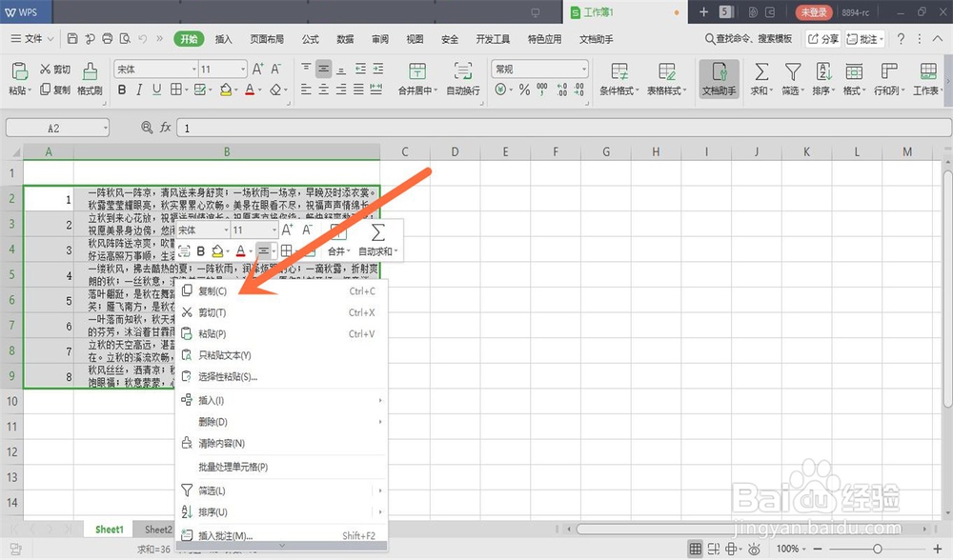Switch to the View (视图) tab
Viewport: 953px width, 560px height.
point(415,39)
